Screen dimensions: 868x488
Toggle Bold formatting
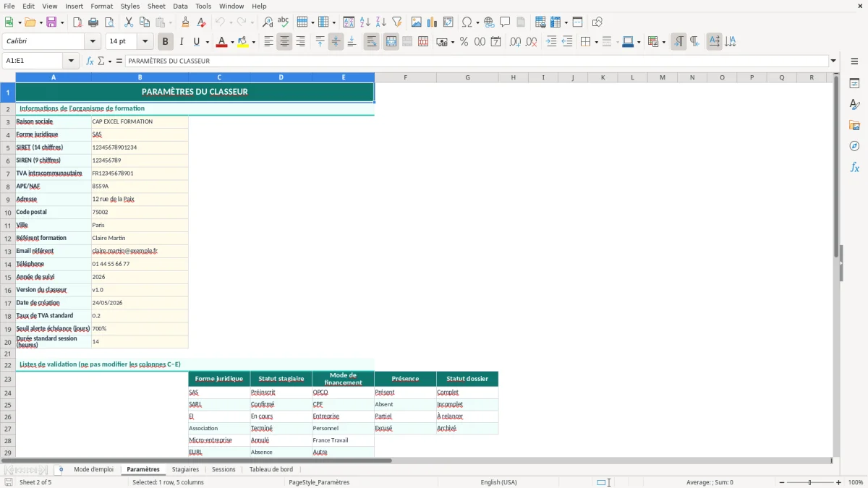tap(166, 42)
